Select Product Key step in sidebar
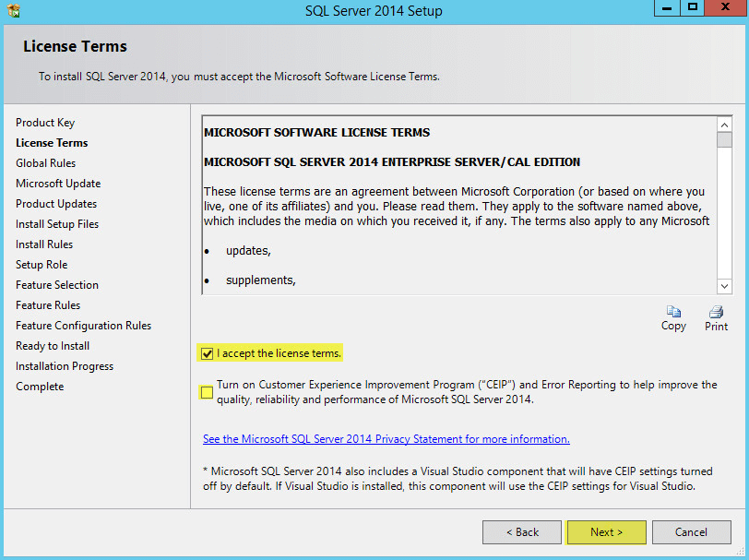This screenshot has width=749, height=560. [45, 123]
